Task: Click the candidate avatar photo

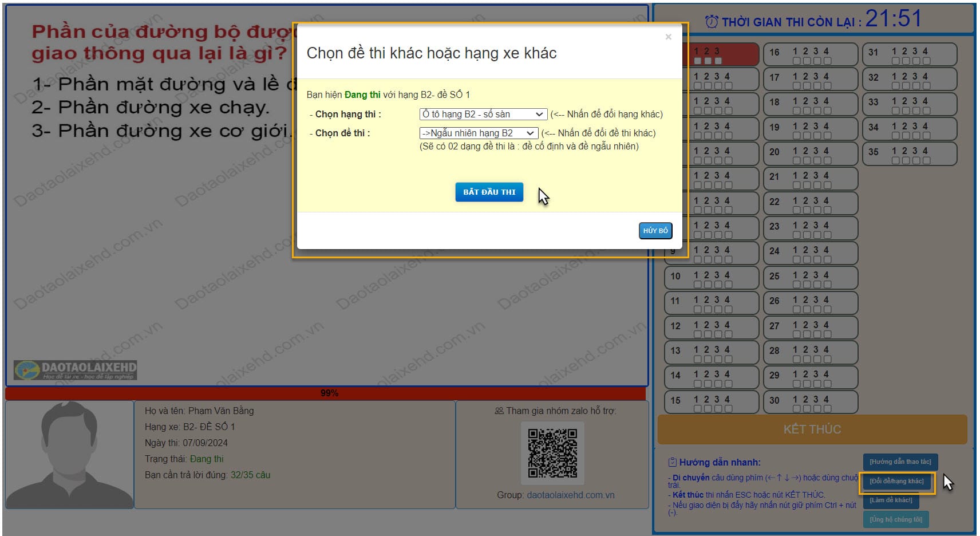Action: [70, 454]
